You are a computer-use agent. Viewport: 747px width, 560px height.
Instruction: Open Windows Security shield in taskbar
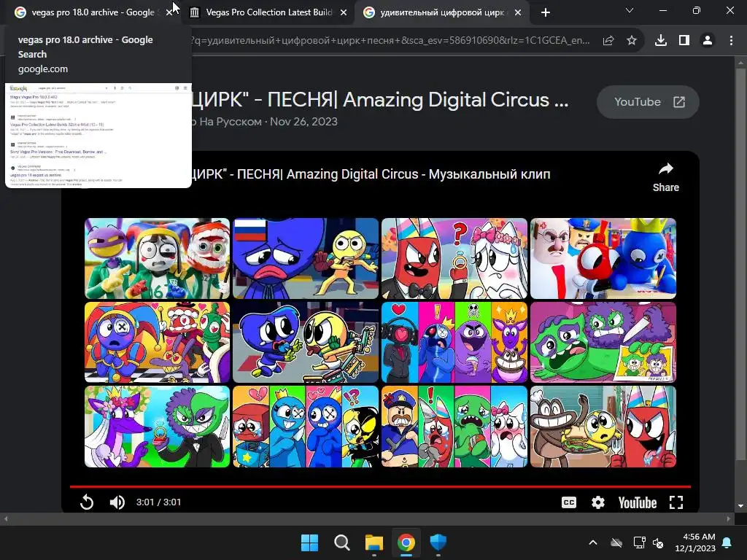point(438,542)
